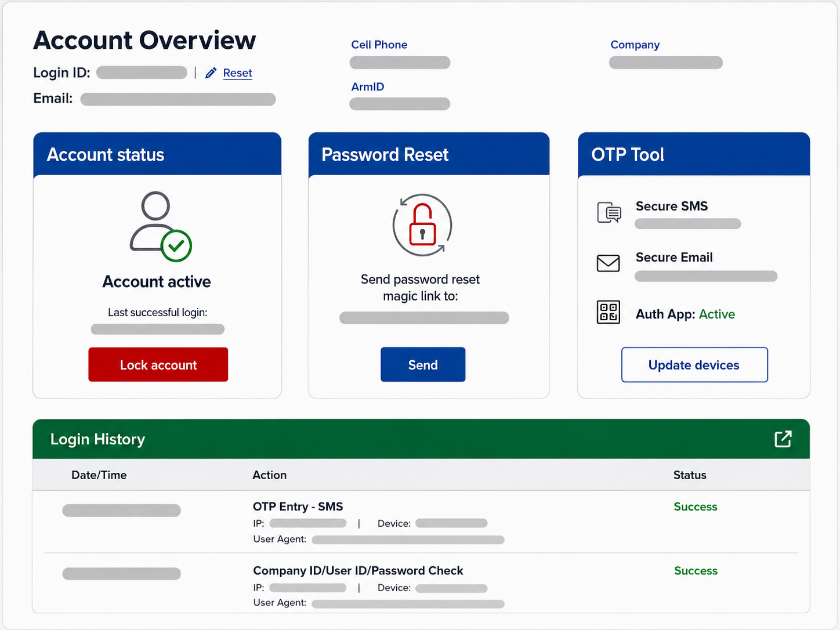
Task: Click the Email label under Login ID
Action: click(x=53, y=99)
